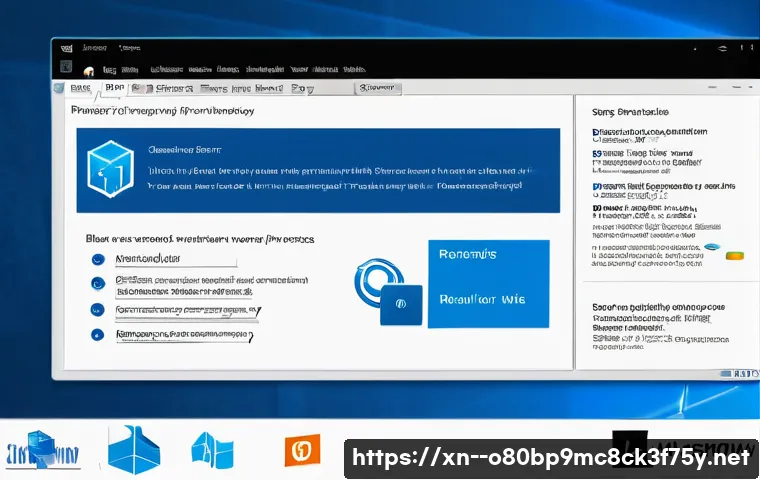This screenshot has width=760, height=480.
Task: Click the yellow-green indicator in right panel
Action: coord(734,255)
